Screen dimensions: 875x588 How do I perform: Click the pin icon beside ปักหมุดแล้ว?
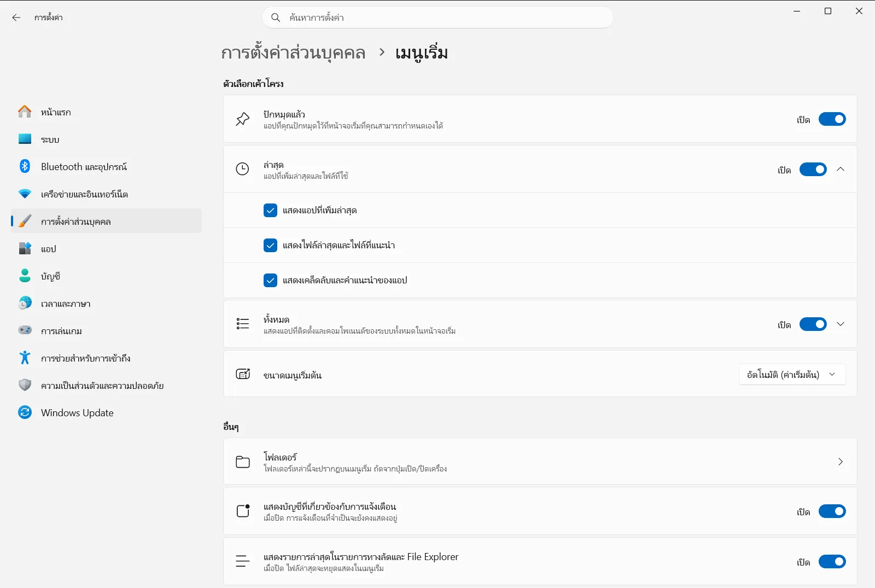[242, 119]
